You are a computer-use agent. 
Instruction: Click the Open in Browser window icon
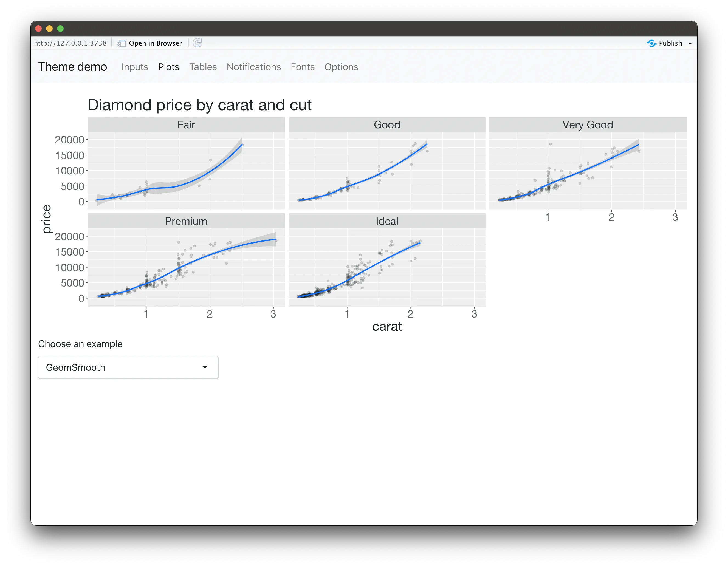point(121,43)
